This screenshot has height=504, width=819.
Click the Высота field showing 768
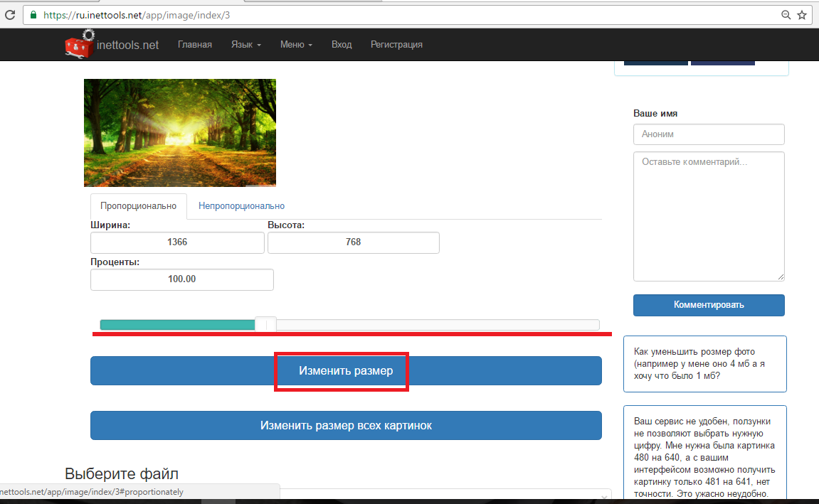click(353, 242)
